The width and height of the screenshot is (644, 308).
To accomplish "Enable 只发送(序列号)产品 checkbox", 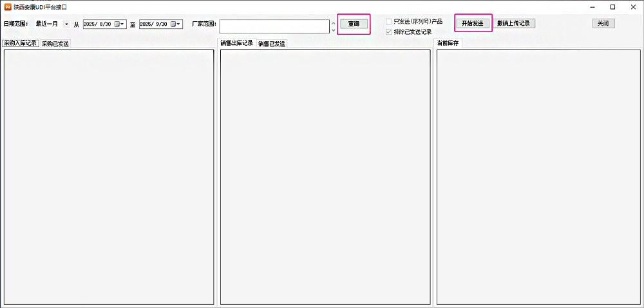I will coord(388,21).
